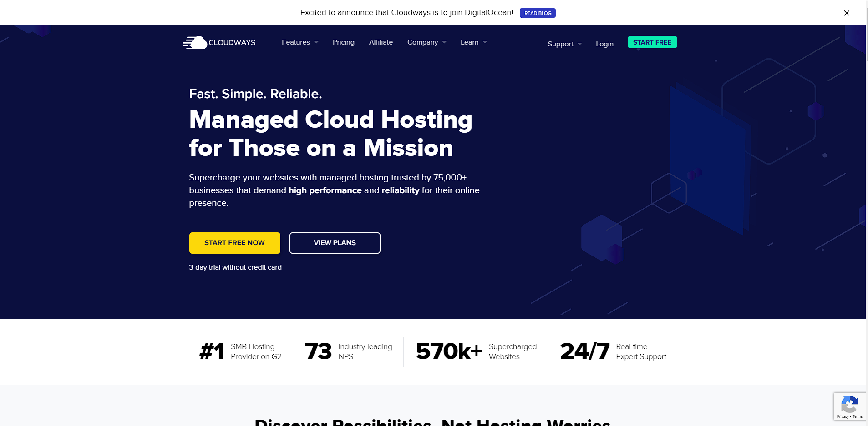Image resolution: width=868 pixels, height=426 pixels.
Task: Click the 'Managed Cloud Hosting' headline
Action: tap(331, 120)
